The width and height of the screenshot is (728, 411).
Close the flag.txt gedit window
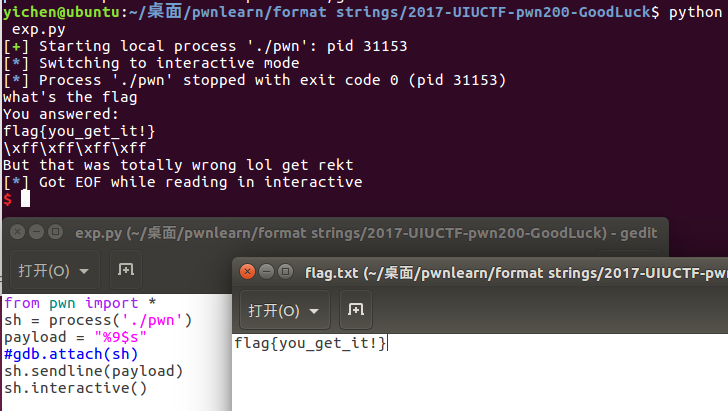(247, 271)
